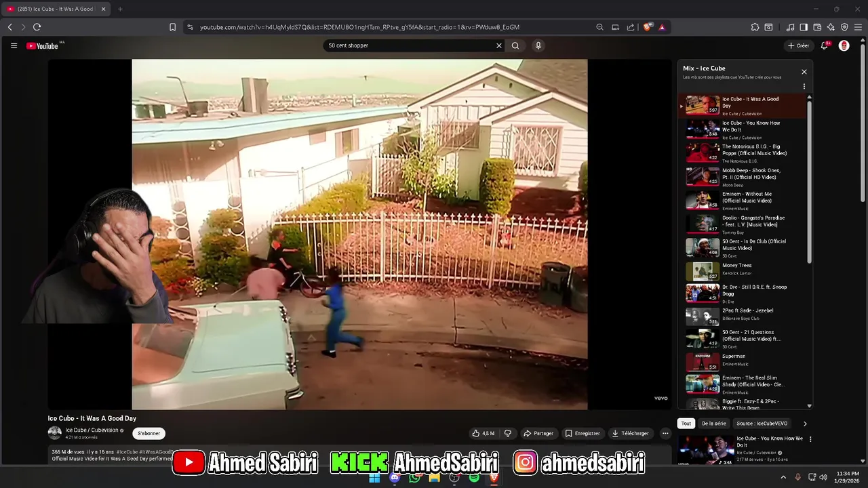Select the De la série filter chip
The height and width of the screenshot is (488, 868).
(x=713, y=424)
